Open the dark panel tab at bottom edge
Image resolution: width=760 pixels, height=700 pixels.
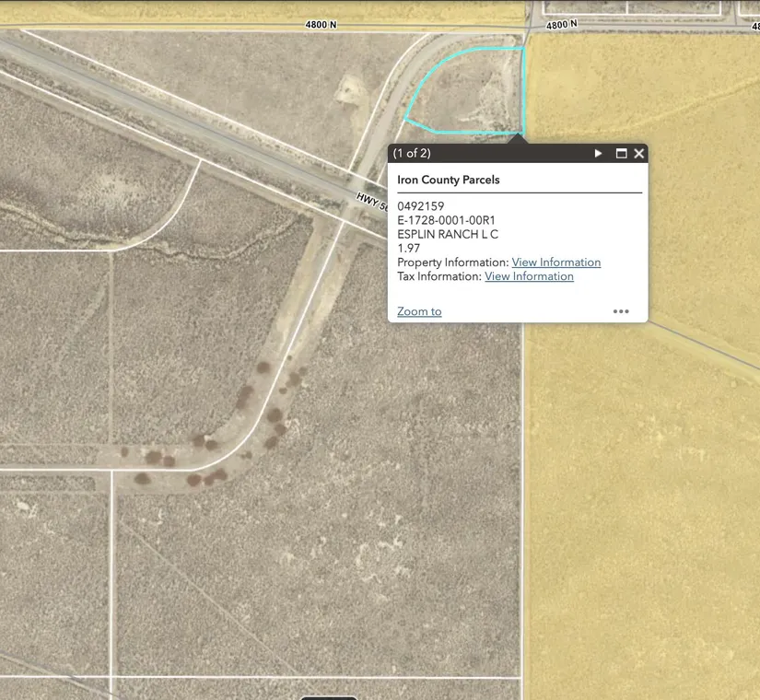tap(328, 696)
